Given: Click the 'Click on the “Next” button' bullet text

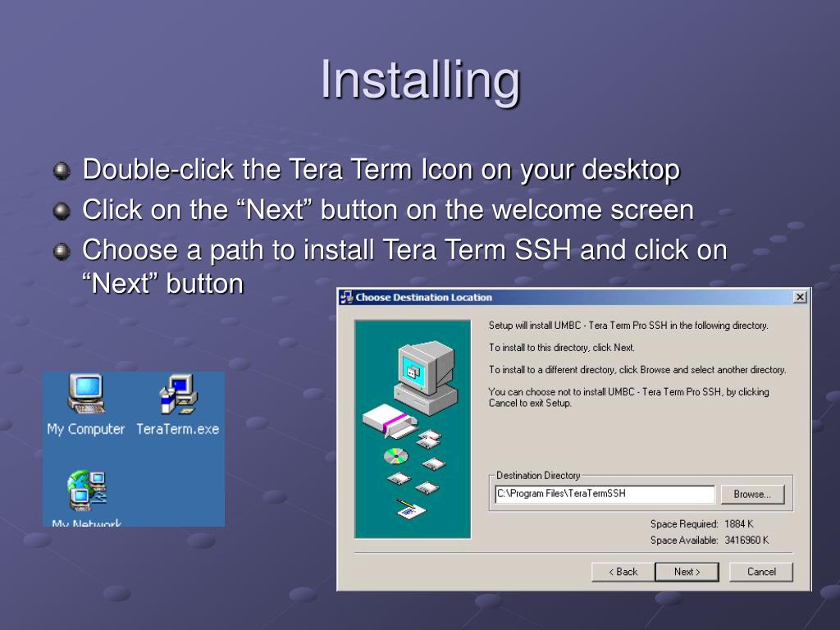Looking at the screenshot, I should pos(388,209).
